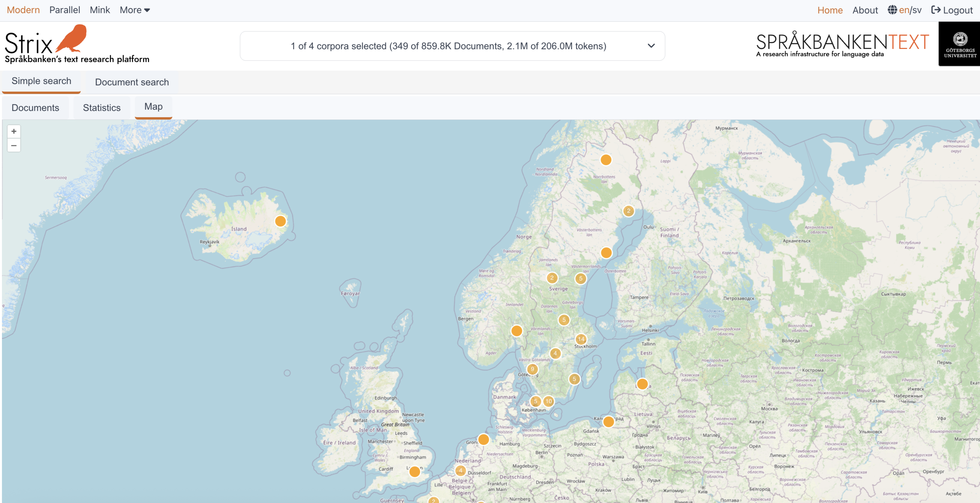Click the Göteborgs Universitet logo

(x=960, y=44)
